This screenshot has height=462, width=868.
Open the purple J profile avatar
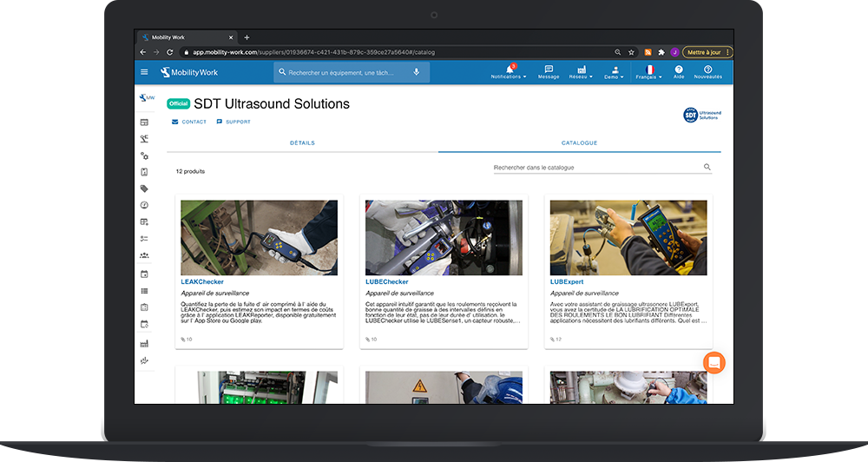(674, 52)
